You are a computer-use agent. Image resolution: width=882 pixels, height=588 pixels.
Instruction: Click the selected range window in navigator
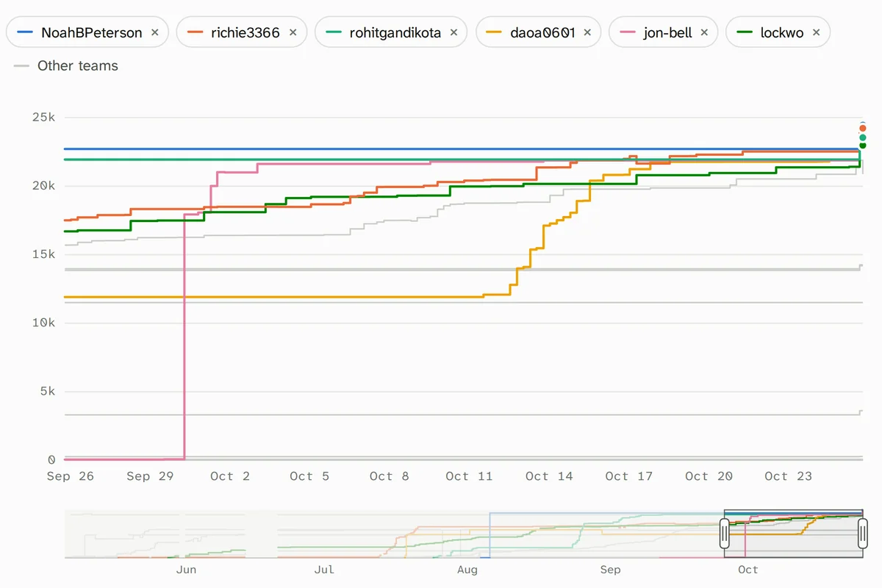tap(793, 534)
